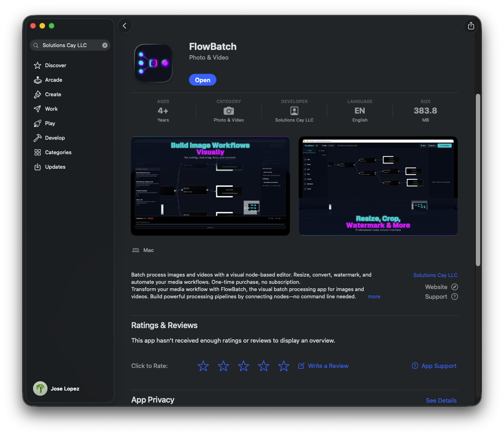Open the Develop category
The image size is (504, 436).
[x=55, y=138]
